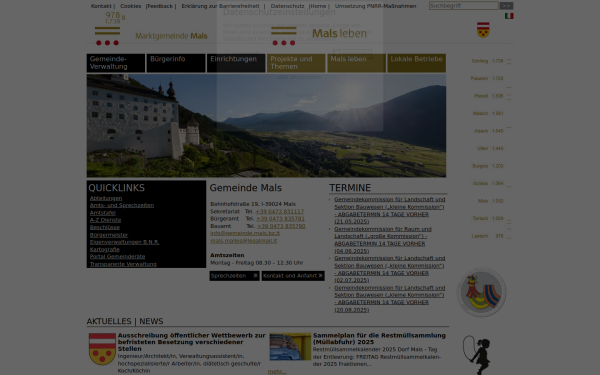
Task: Go to Home via top bar
Action: pos(318,6)
